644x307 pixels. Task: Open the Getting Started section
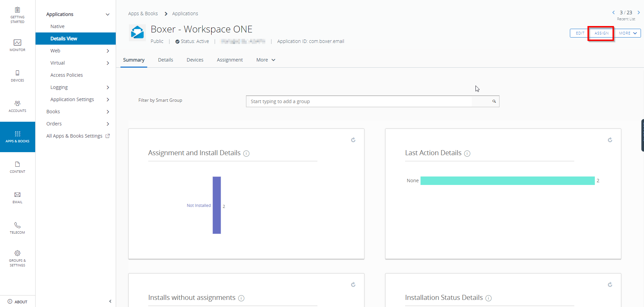(x=17, y=14)
